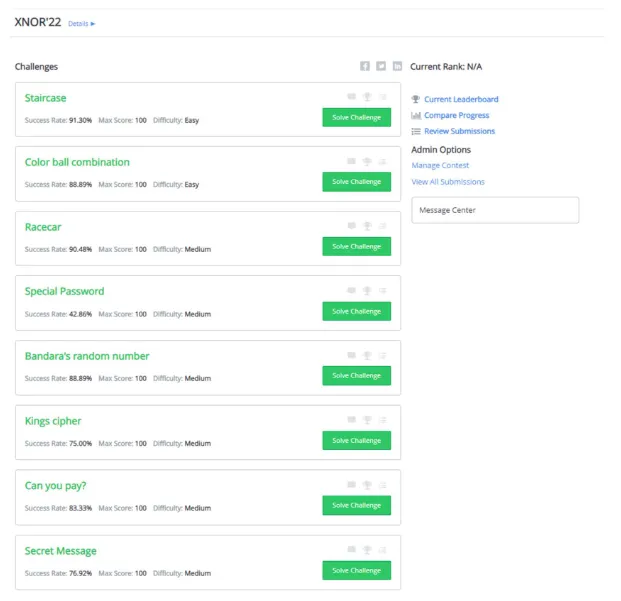Screen dimensions: 621x601
Task: Open the Staircase challenge title
Action: [x=45, y=98]
